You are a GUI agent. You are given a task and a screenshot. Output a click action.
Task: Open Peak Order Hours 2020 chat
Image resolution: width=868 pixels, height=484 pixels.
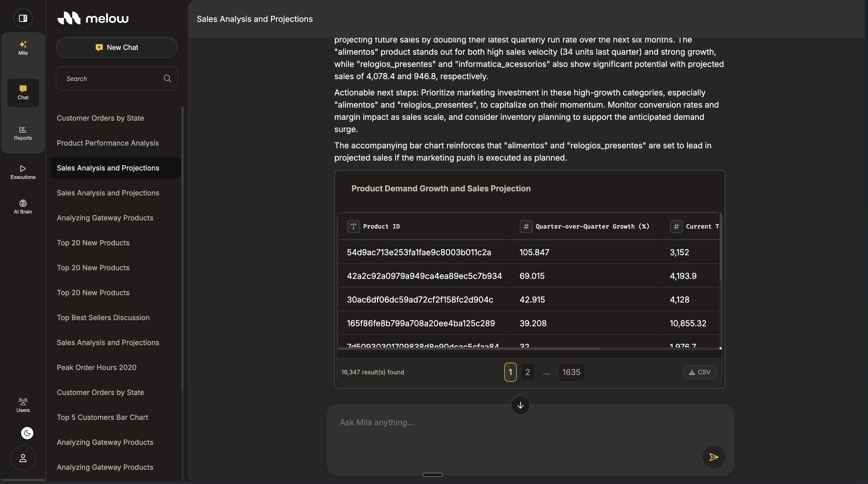tap(96, 367)
